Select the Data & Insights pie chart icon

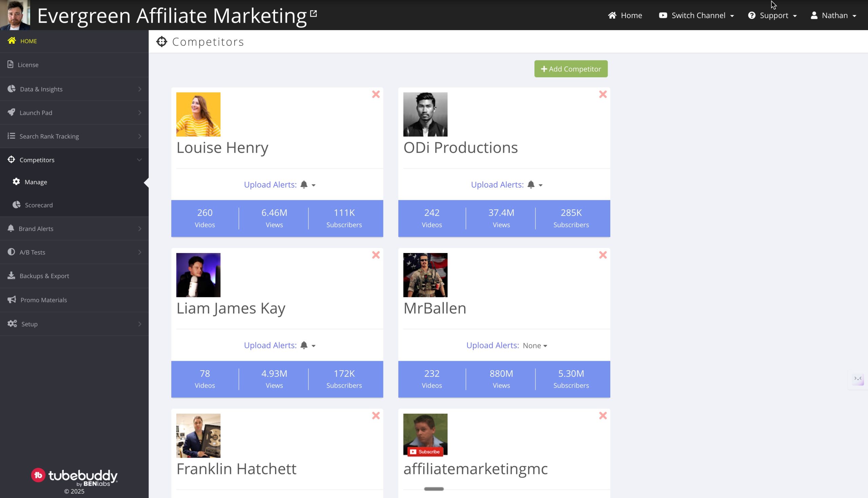coord(11,88)
